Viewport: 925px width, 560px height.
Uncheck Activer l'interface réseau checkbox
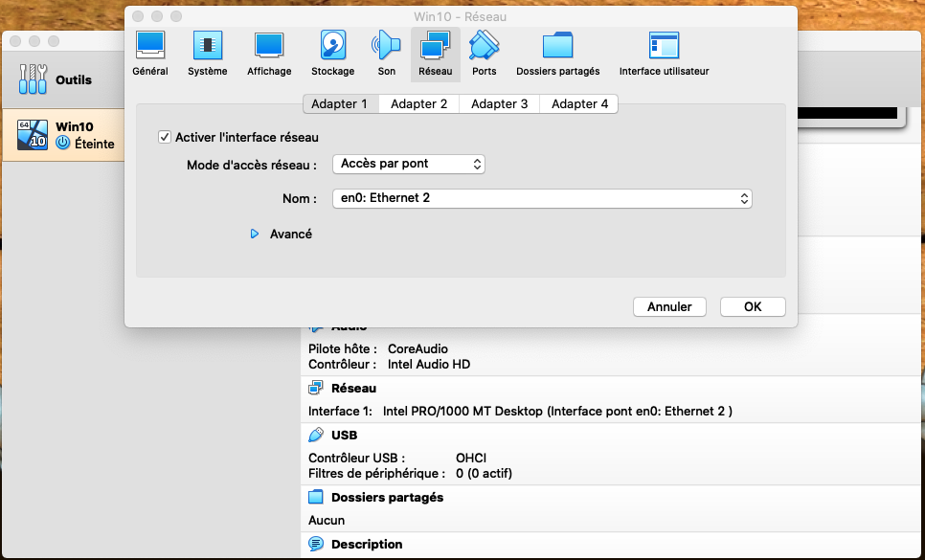coord(165,137)
